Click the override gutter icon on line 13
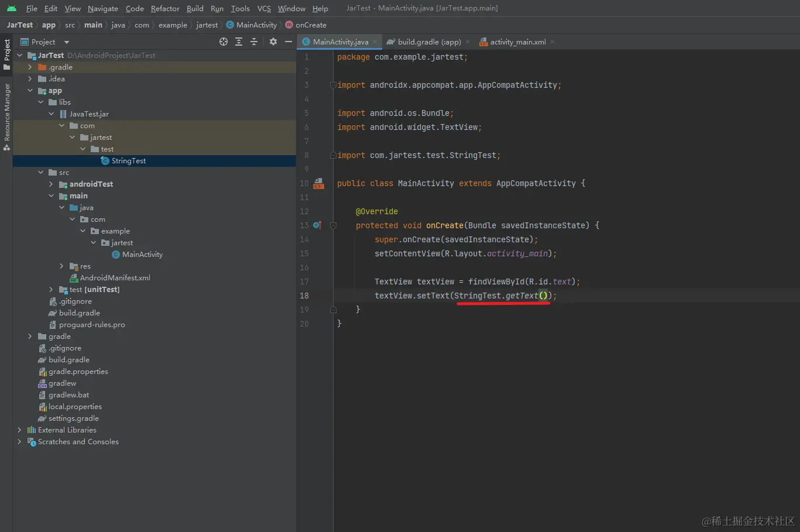800x532 pixels. click(x=317, y=225)
